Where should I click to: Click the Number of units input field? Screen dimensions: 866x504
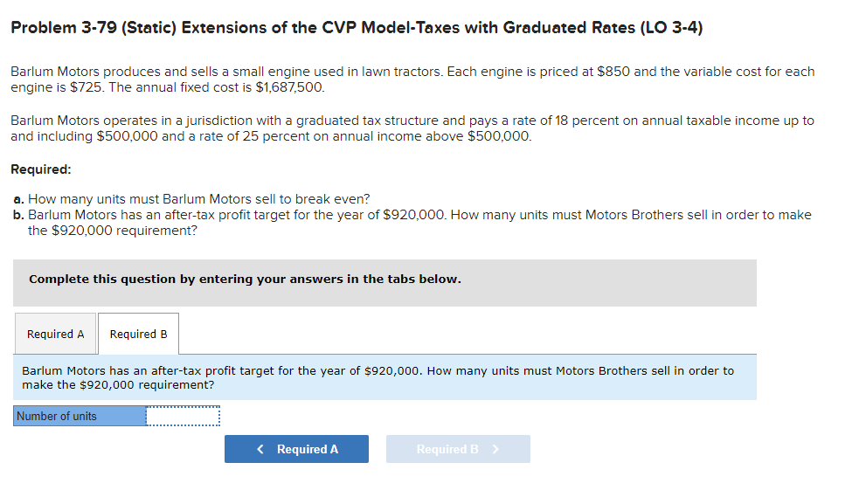coord(183,416)
